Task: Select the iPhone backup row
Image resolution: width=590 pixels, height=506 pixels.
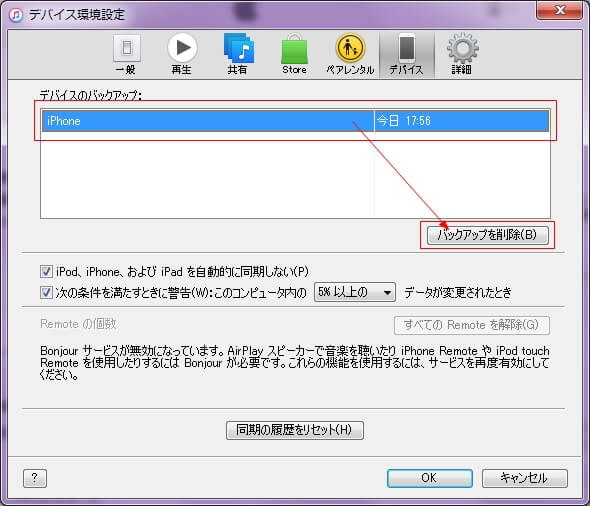Action: coord(295,121)
